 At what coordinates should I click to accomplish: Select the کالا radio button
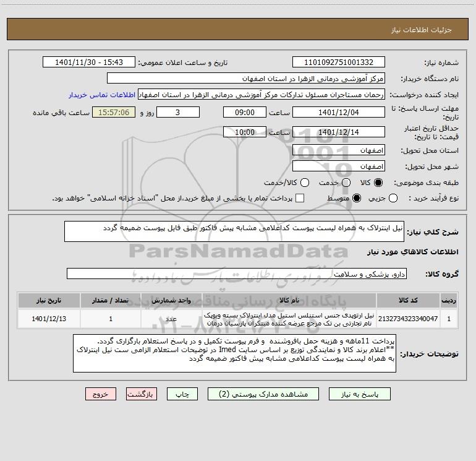click(378, 183)
